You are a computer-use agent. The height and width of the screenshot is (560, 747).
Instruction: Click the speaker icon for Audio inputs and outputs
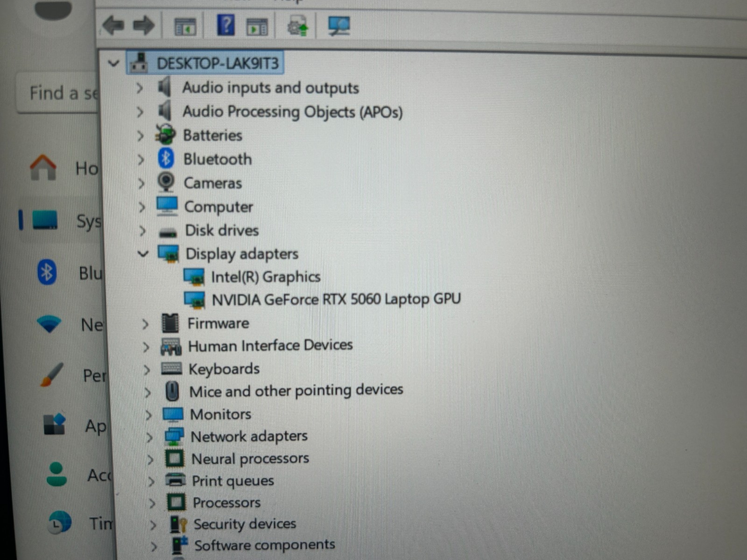pyautogui.click(x=164, y=87)
